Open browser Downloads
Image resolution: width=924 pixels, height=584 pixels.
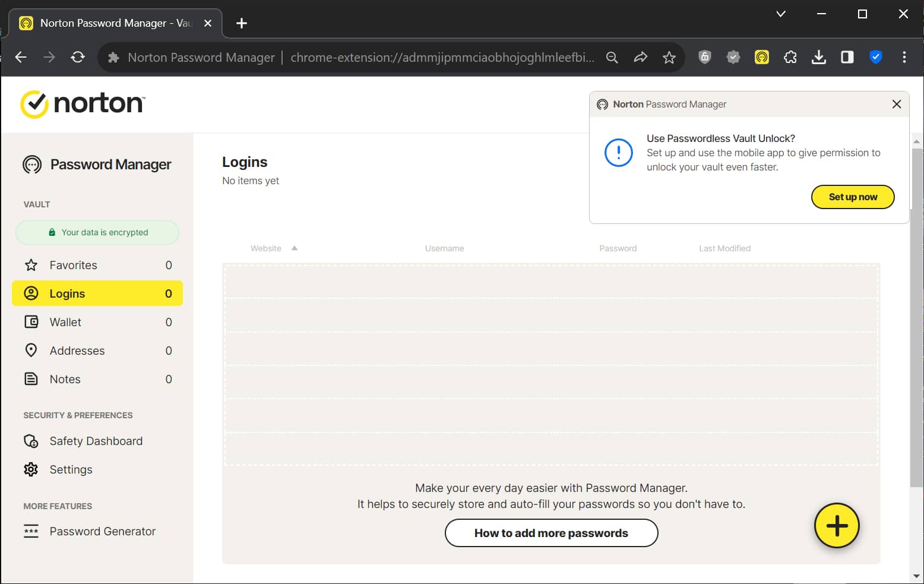click(x=819, y=57)
